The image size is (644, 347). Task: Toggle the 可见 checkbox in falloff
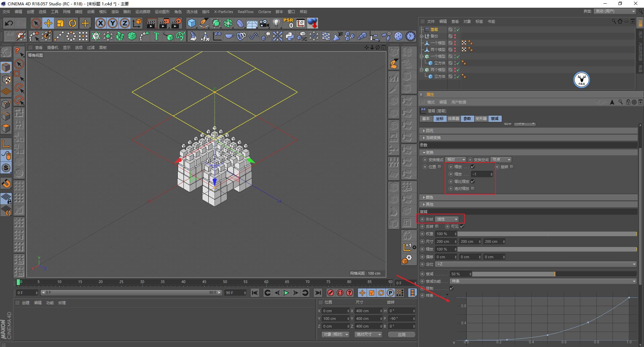pyautogui.click(x=462, y=226)
